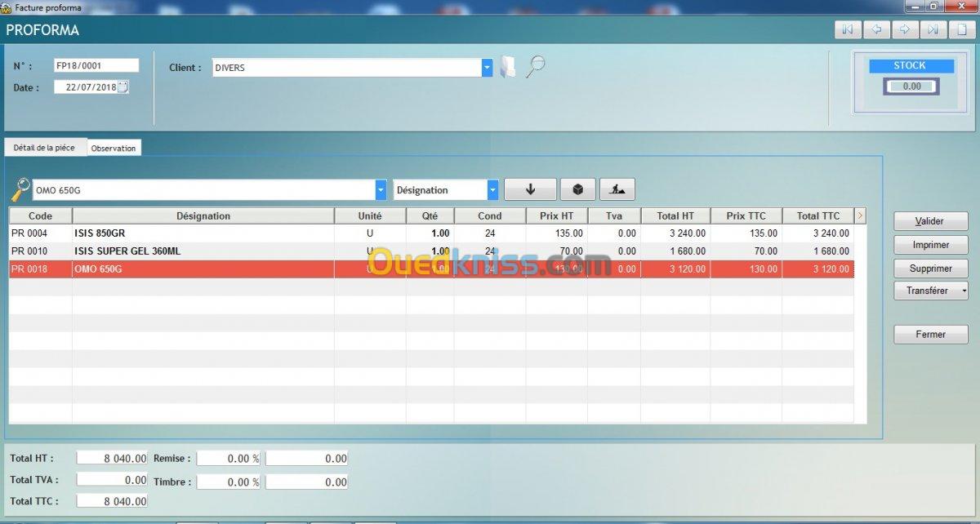Click the down-arrow add-line button
Screen dimensions: 980x524
point(530,189)
